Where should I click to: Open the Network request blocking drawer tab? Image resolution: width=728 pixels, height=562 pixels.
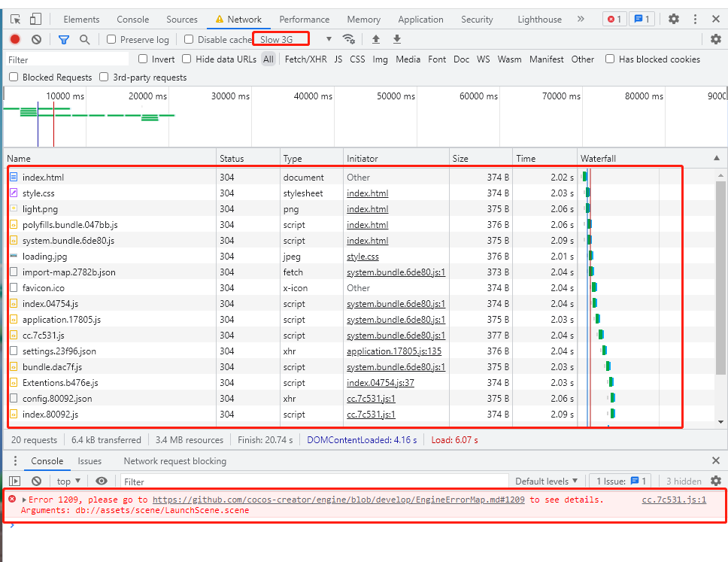pyautogui.click(x=174, y=461)
